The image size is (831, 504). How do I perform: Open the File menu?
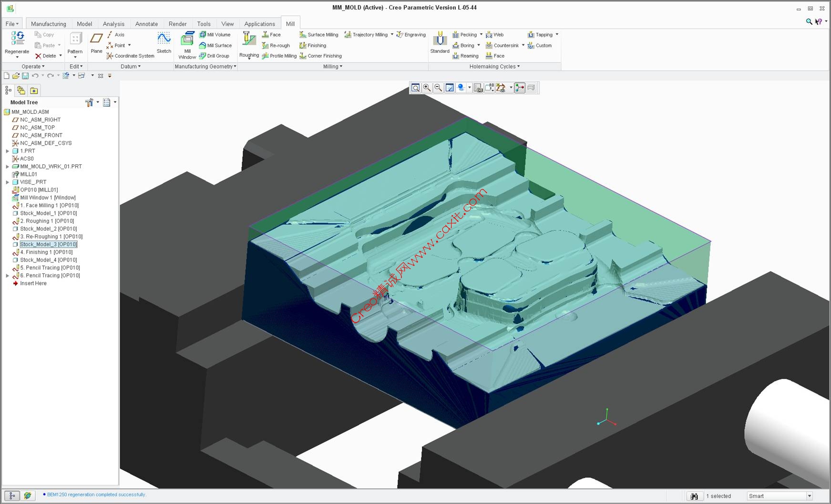tap(12, 24)
